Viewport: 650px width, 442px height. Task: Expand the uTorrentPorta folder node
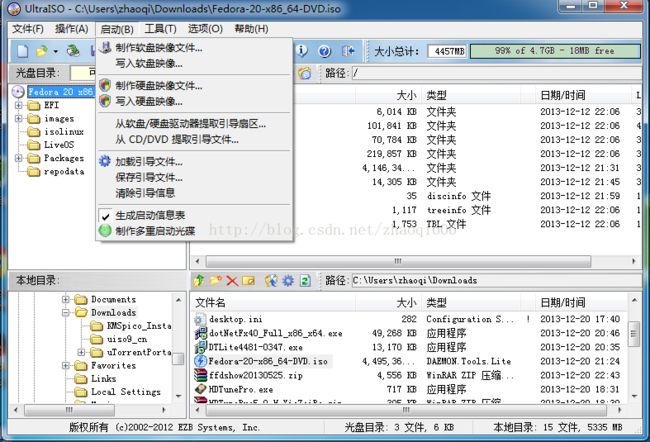[x=81, y=352]
